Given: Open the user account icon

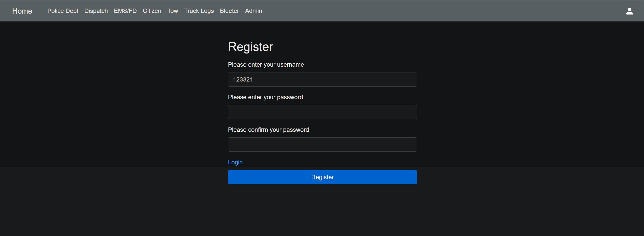Looking at the screenshot, I should pos(629,11).
